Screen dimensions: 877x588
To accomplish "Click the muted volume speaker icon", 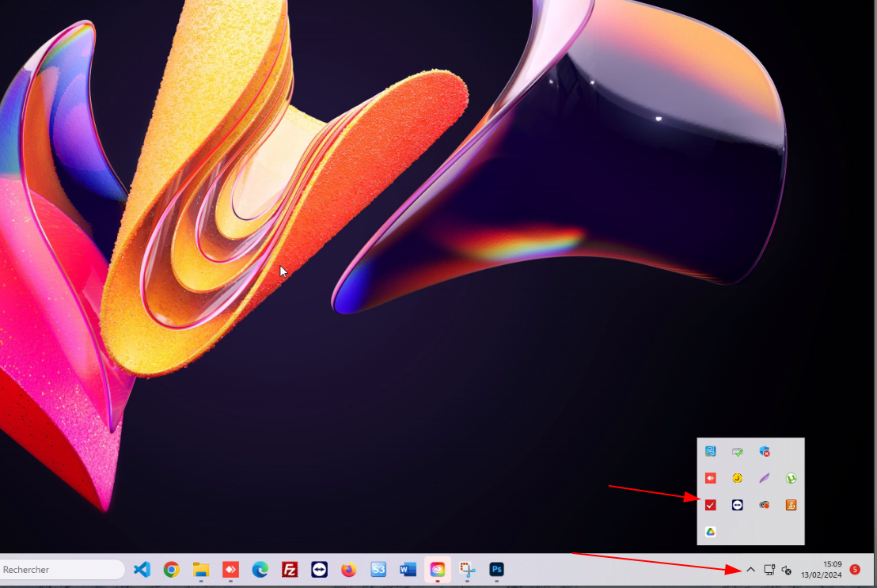I will (787, 570).
